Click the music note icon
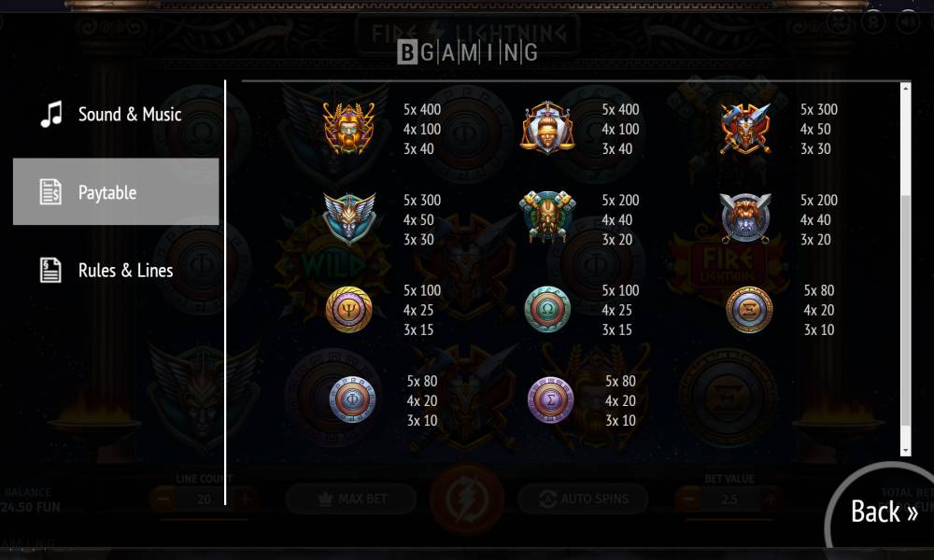 pos(51,114)
